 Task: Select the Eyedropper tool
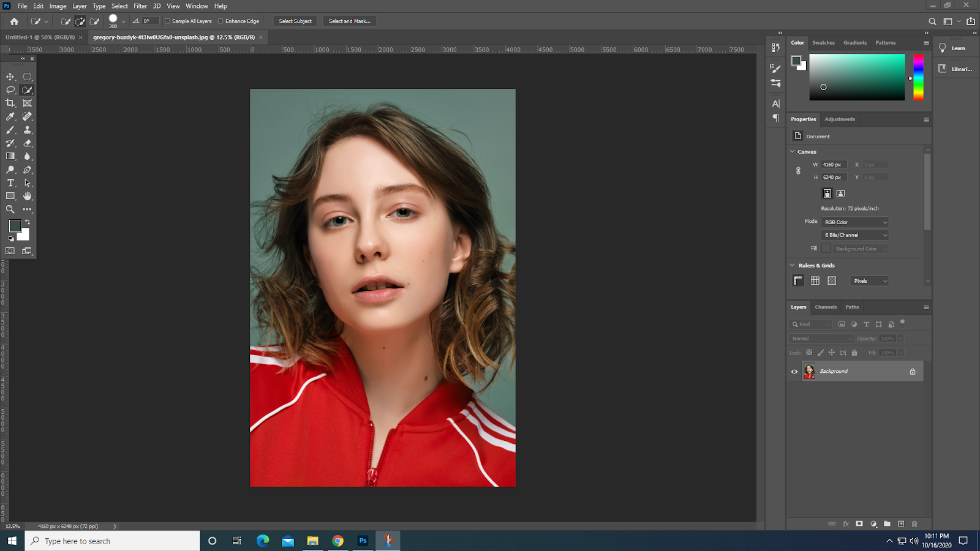(x=10, y=116)
